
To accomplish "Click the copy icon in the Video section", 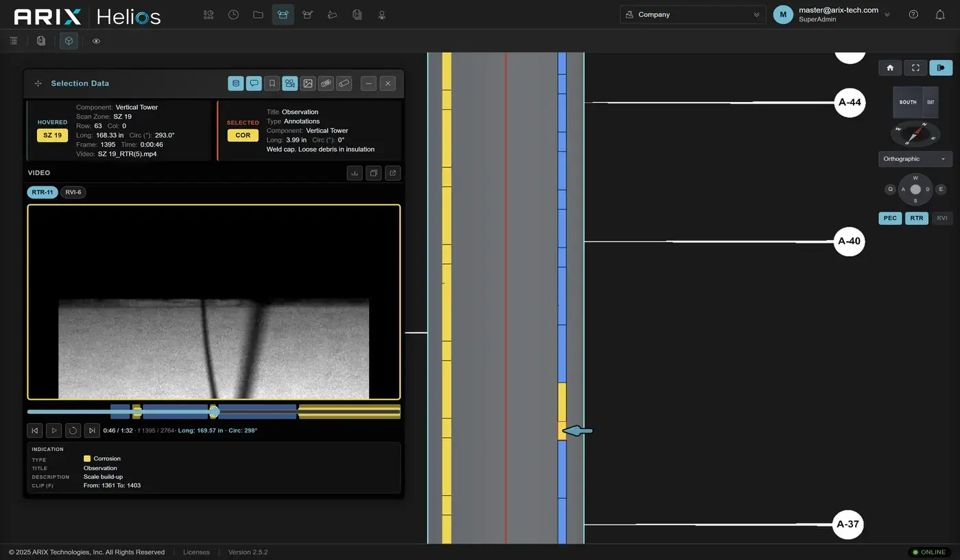I will pyautogui.click(x=374, y=173).
